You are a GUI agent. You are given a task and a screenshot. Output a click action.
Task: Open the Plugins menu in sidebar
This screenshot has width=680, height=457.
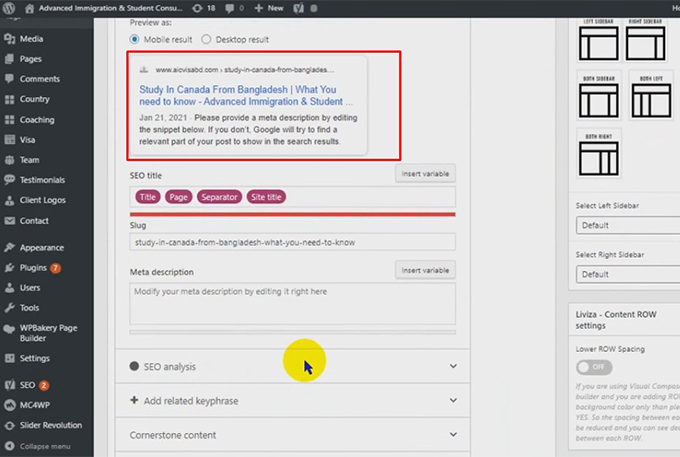[34, 268]
